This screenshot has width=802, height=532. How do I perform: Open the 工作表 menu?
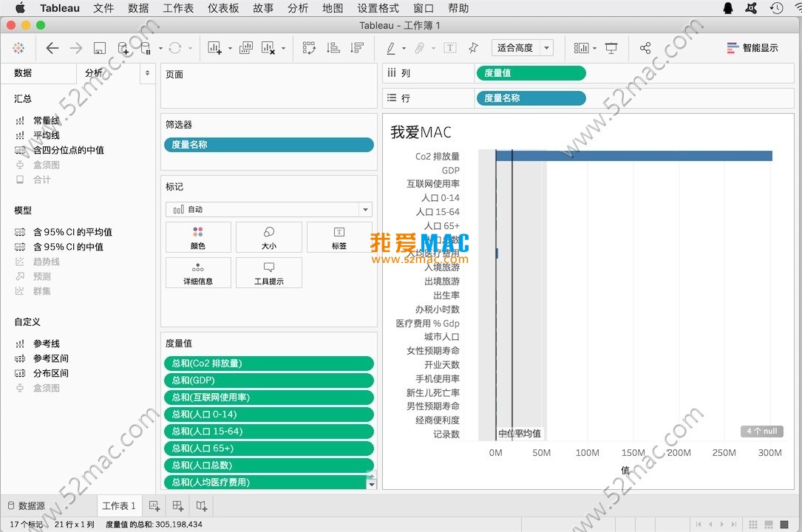pyautogui.click(x=178, y=8)
